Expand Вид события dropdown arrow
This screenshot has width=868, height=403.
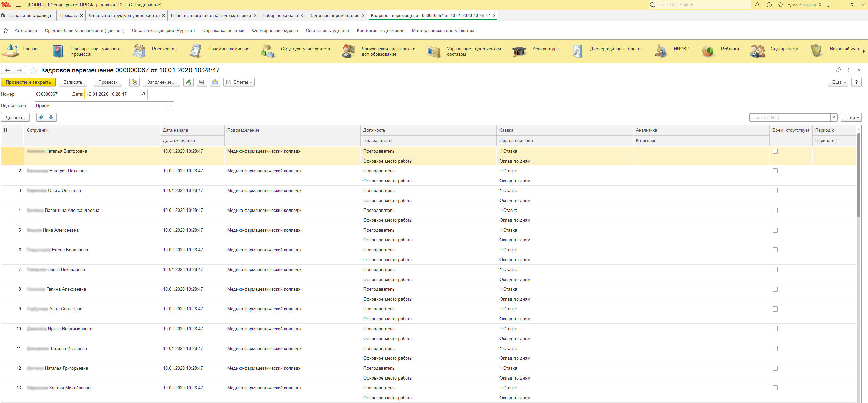point(170,106)
